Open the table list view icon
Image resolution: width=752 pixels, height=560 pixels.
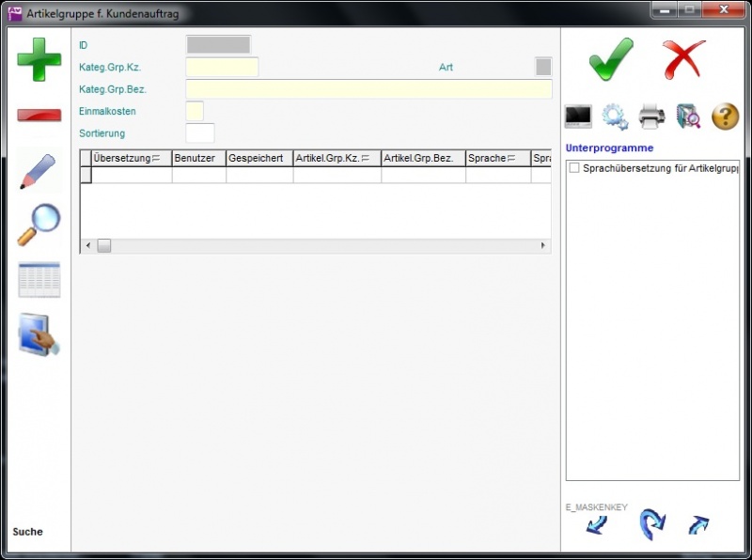39,280
